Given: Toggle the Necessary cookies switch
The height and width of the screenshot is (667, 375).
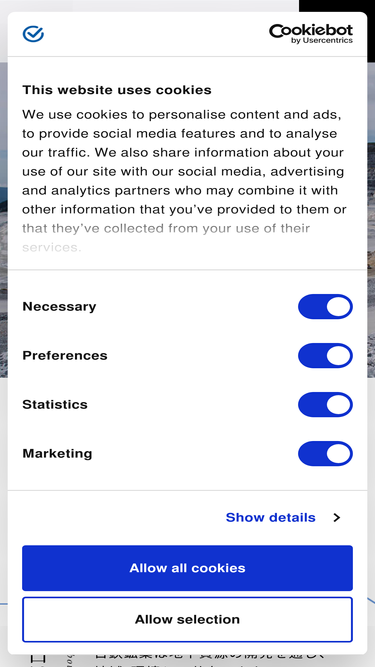Looking at the screenshot, I should 325,307.
